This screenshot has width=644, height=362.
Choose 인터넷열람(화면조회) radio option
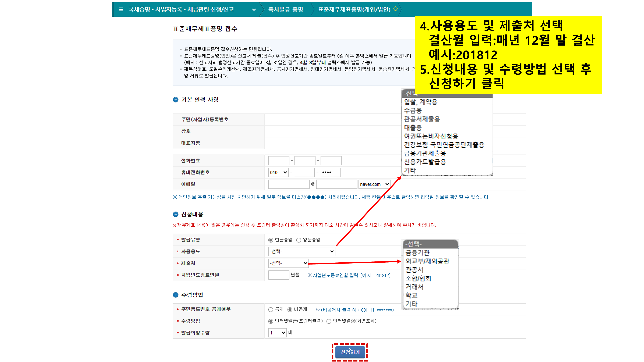(329, 321)
